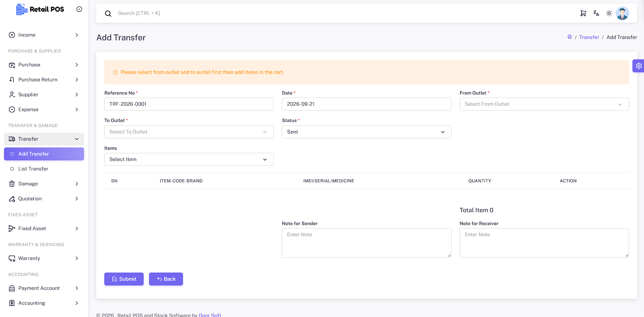Click the home icon in breadcrumb
The image size is (644, 317).
pos(569,37)
